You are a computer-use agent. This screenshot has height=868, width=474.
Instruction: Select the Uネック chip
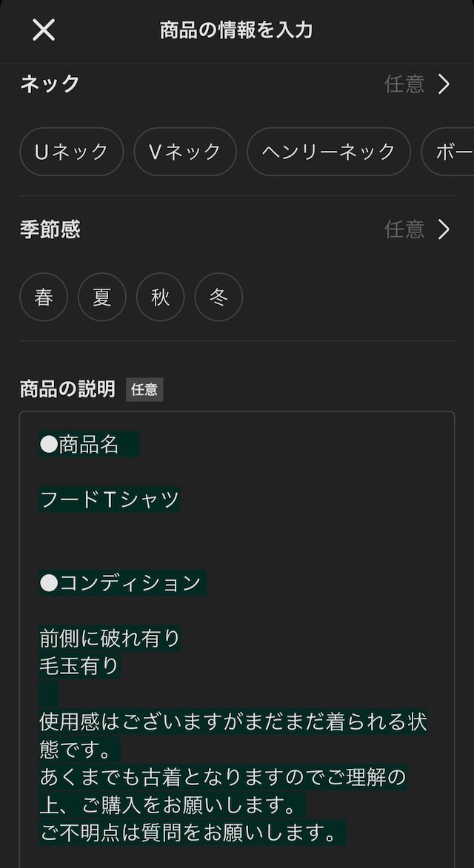click(71, 152)
